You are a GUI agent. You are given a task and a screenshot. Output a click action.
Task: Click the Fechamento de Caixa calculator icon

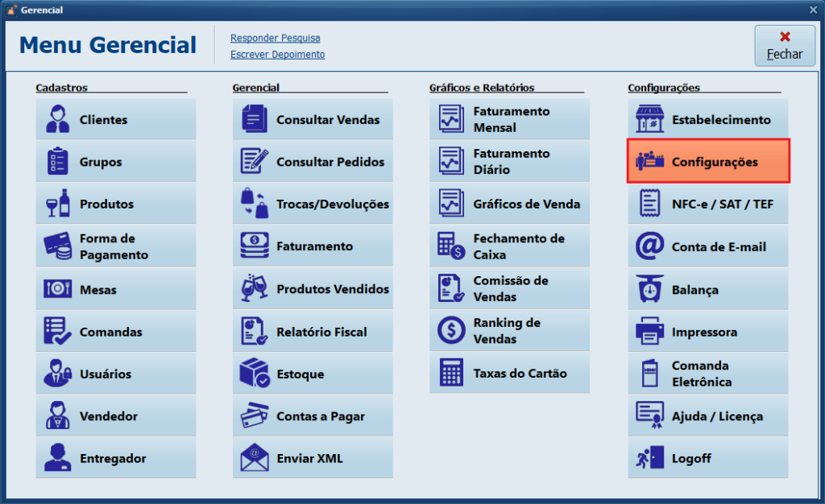(452, 246)
